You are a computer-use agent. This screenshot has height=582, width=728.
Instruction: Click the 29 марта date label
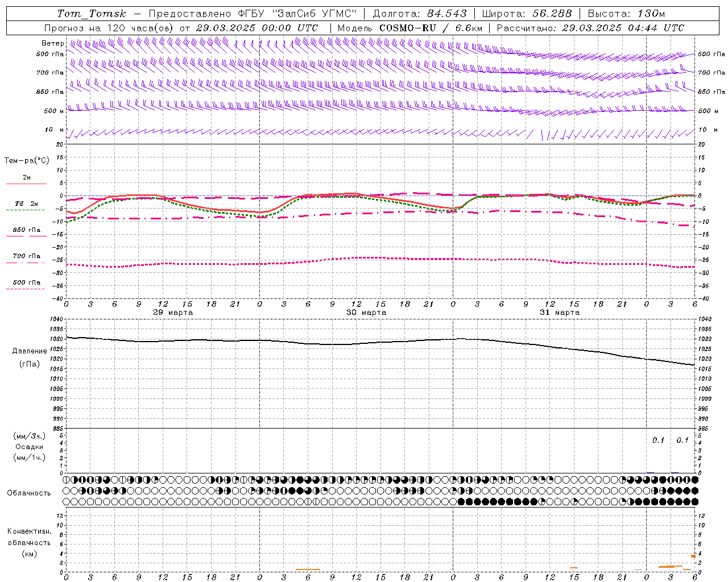pos(173,313)
